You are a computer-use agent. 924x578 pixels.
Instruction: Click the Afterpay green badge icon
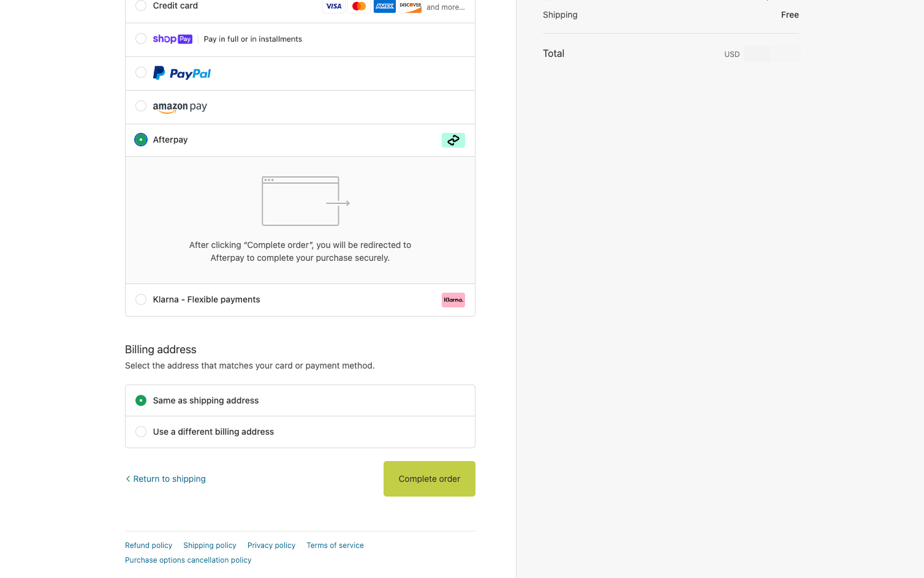coord(453,140)
